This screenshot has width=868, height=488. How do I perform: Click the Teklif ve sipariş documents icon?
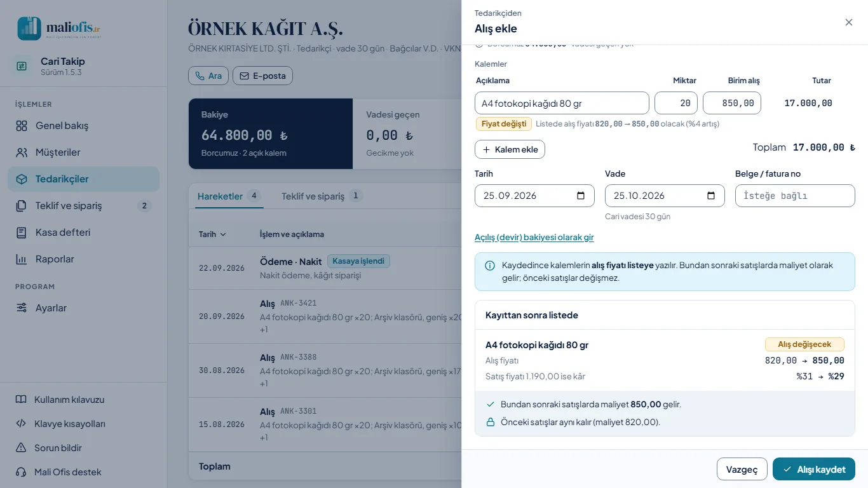coord(22,206)
